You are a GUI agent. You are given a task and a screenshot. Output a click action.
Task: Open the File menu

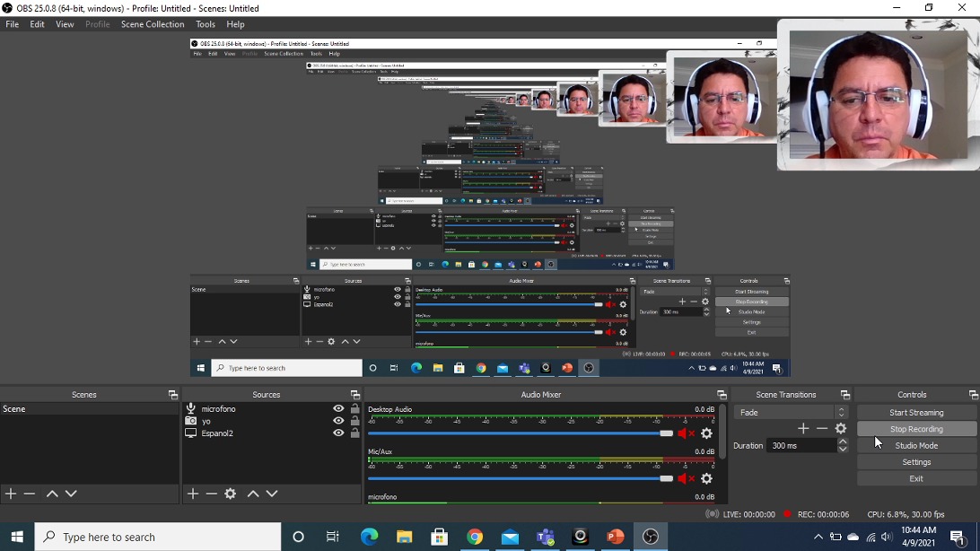(x=12, y=24)
